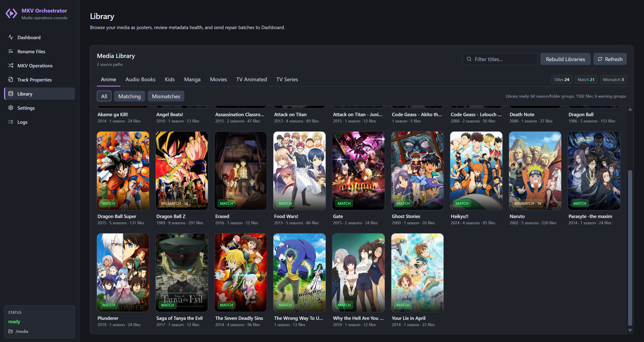This screenshot has height=342, width=644.
Task: Click the Logs list icon
Action: 11,122
